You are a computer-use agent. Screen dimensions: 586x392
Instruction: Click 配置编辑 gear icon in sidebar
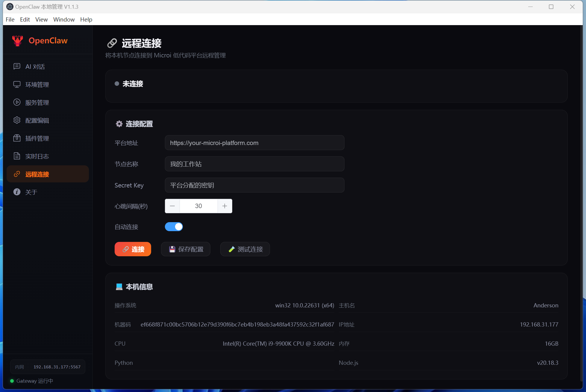pos(17,120)
